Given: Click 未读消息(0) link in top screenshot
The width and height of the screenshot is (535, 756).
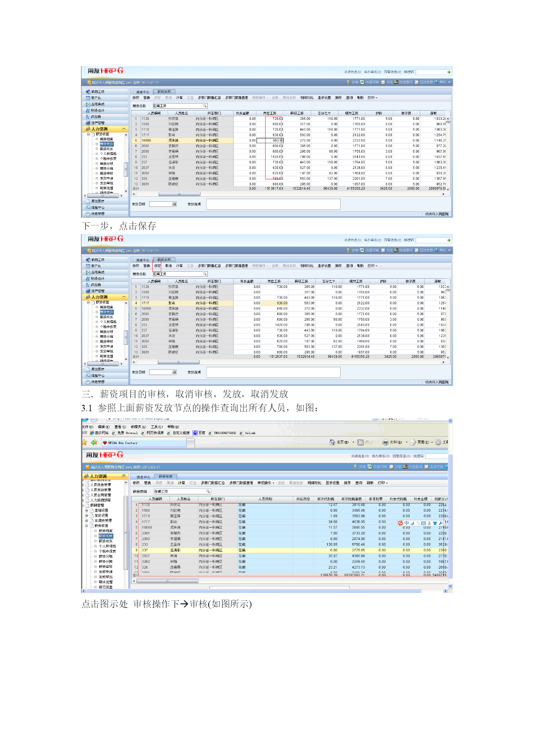Looking at the screenshot, I should tap(353, 72).
